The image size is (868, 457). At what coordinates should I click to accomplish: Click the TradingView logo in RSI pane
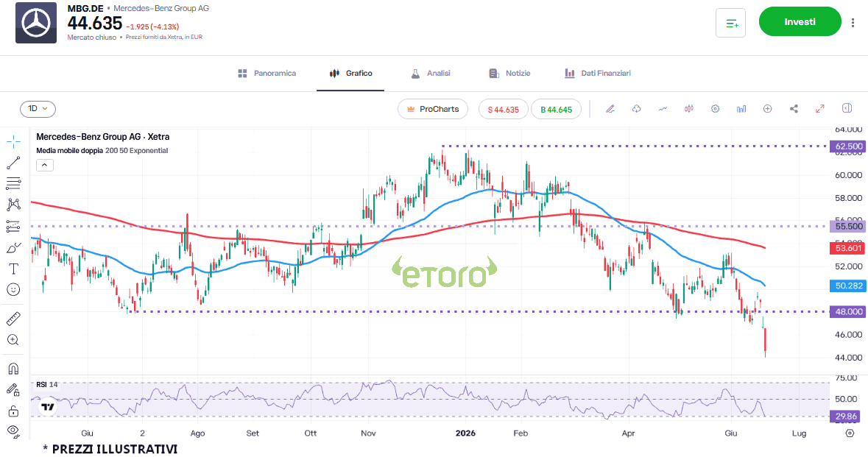[x=48, y=407]
